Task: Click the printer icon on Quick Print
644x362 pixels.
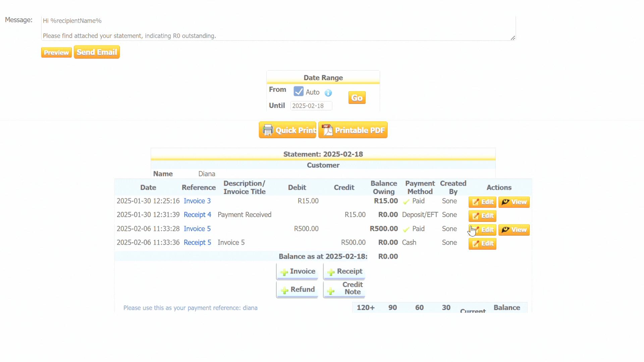Action: [268, 130]
